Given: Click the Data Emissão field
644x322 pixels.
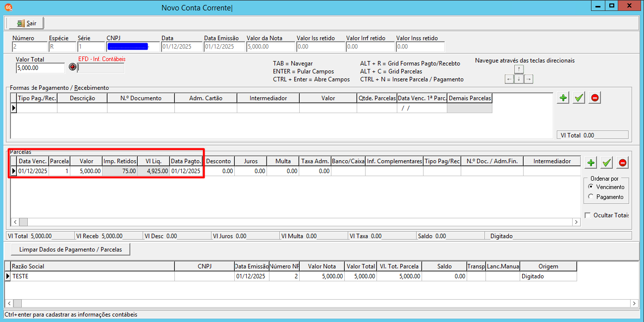Looking at the screenshot, I should [224, 47].
